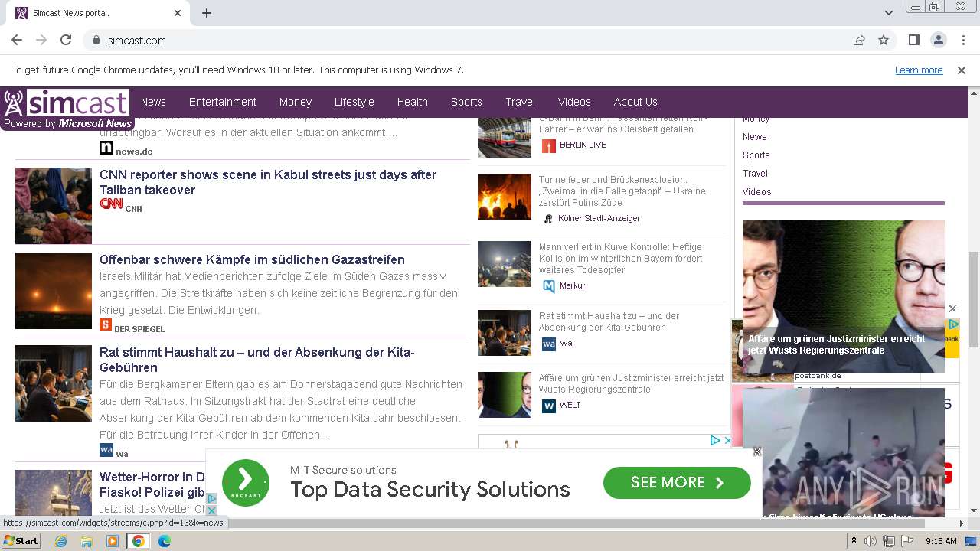The height and width of the screenshot is (551, 980).
Task: Open the Windows Start button
Action: click(21, 541)
